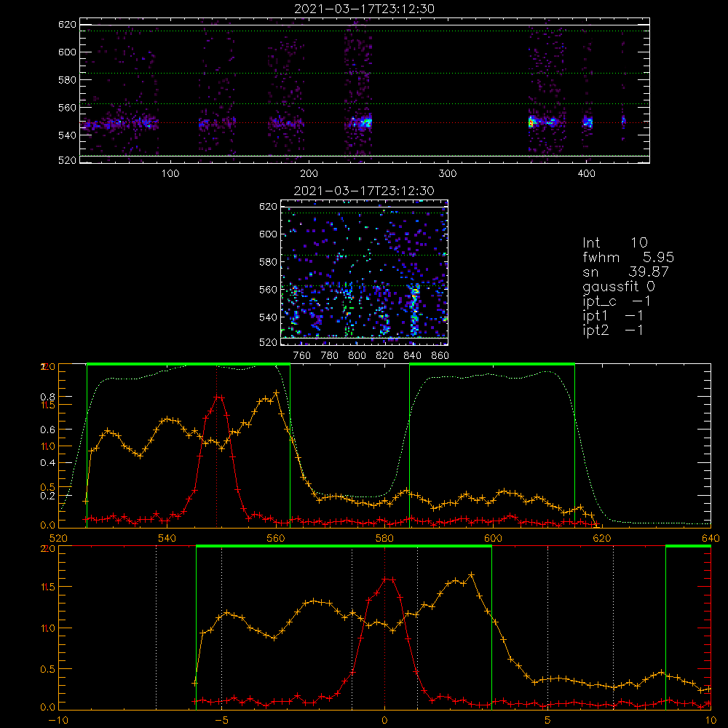Screen dimensions: 728x728
Task: Click x-axis label 100 on top spectrogram
Action: pyautogui.click(x=170, y=174)
